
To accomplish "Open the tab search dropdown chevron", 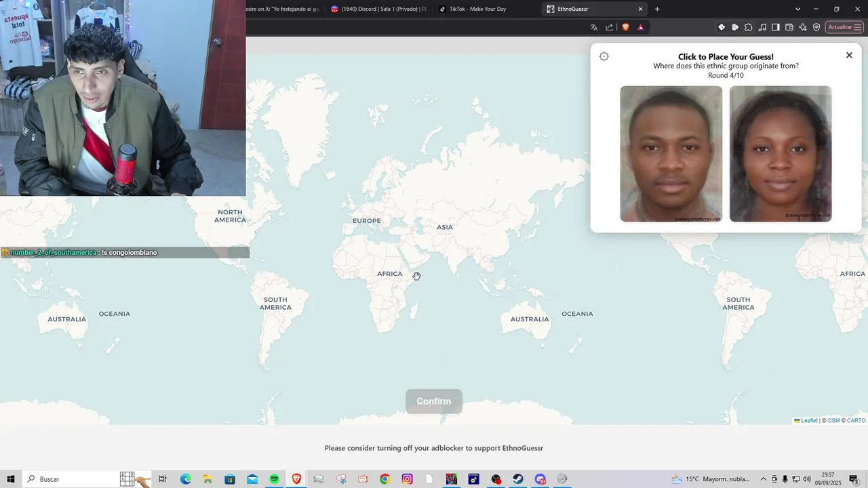I will [797, 9].
